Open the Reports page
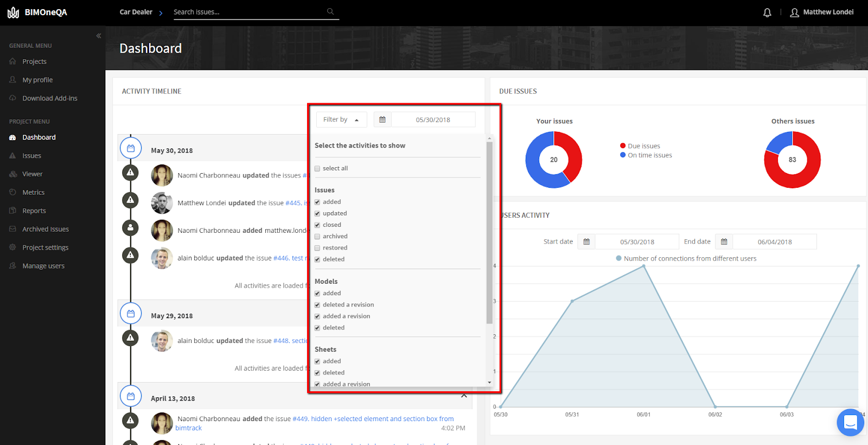 click(34, 211)
